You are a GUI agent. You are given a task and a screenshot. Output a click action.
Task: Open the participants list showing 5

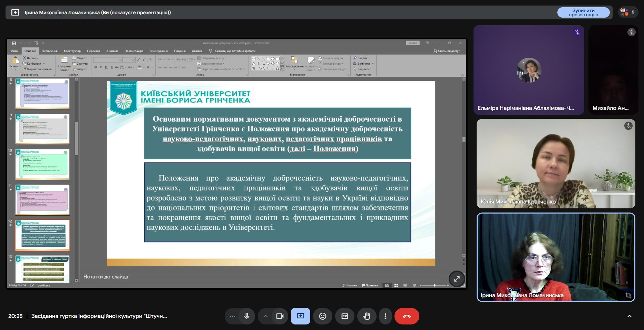click(628, 12)
